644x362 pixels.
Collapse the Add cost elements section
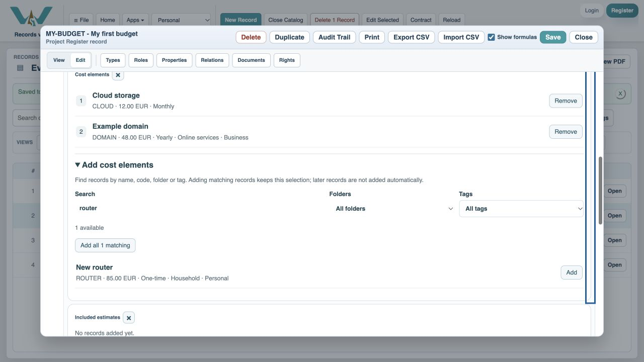(x=114, y=165)
